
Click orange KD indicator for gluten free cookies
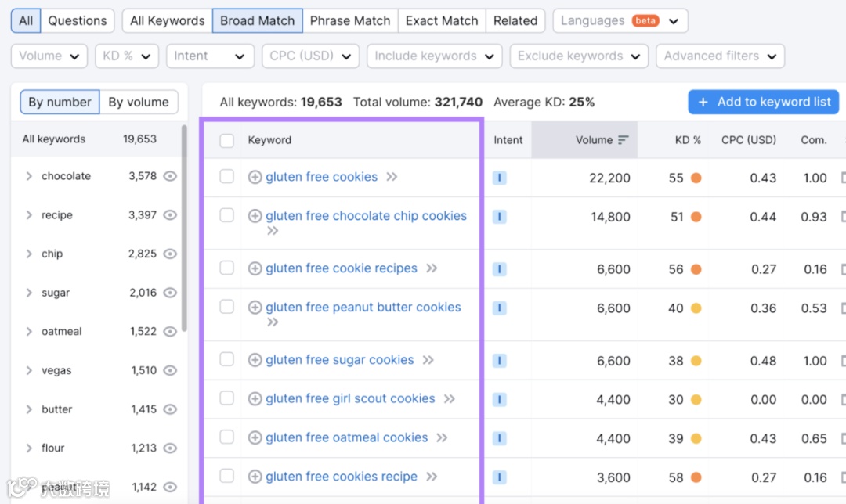[x=696, y=178]
